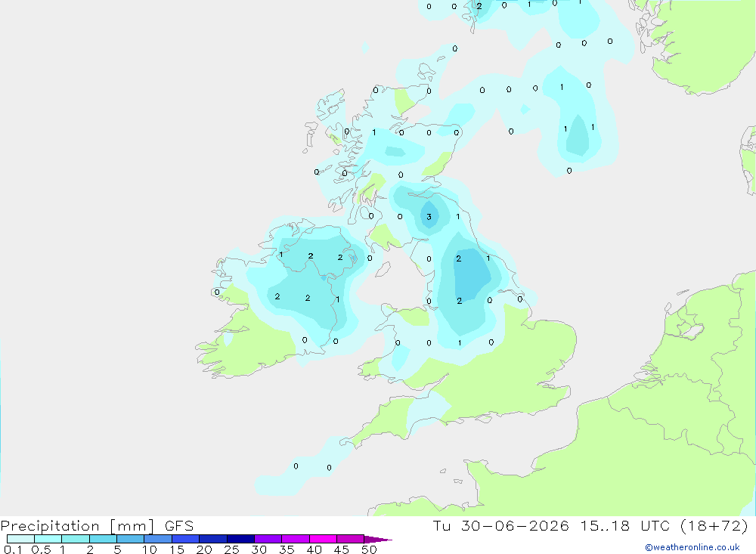The image size is (756, 554).
Task: Click the 0.5–1 mm legend color swatch
Action: tap(48, 539)
